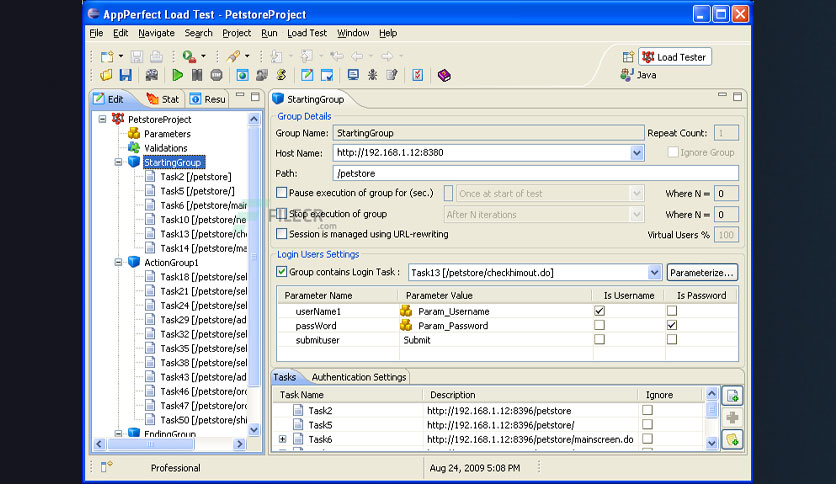
Task: Click bottom yellow task icon beside Tasks table
Action: 733,440
